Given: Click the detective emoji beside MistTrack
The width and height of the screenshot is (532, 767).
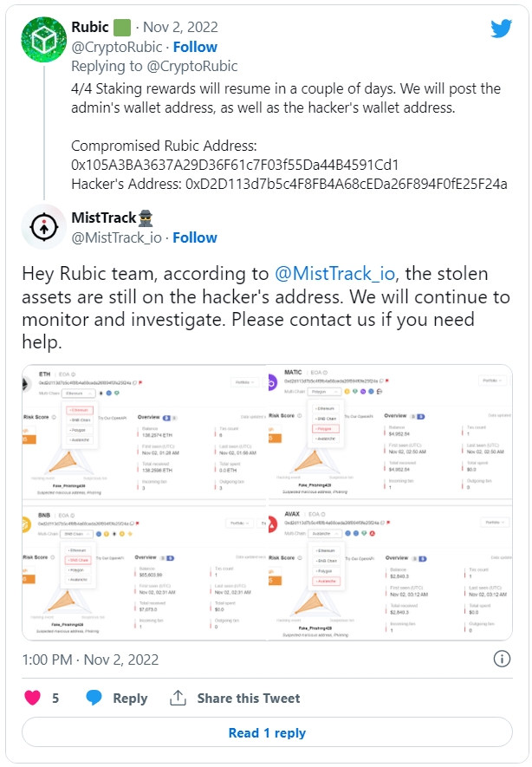Looking at the screenshot, I should point(146,218).
